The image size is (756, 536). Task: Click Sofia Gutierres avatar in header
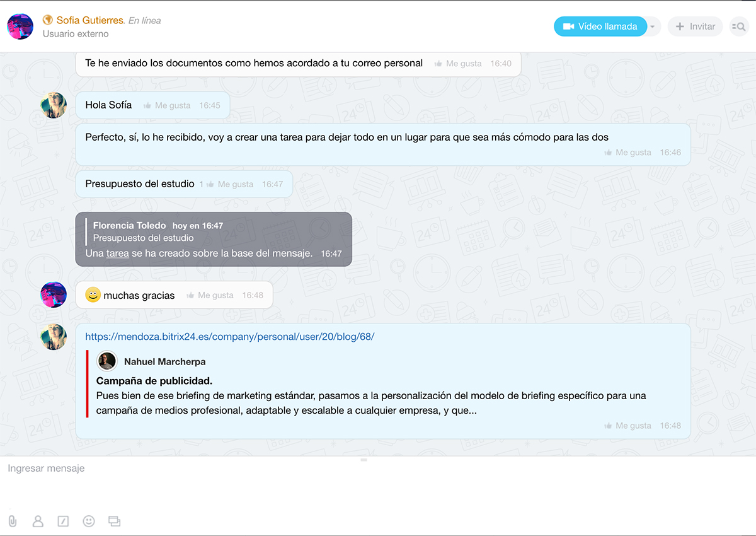coord(20,26)
